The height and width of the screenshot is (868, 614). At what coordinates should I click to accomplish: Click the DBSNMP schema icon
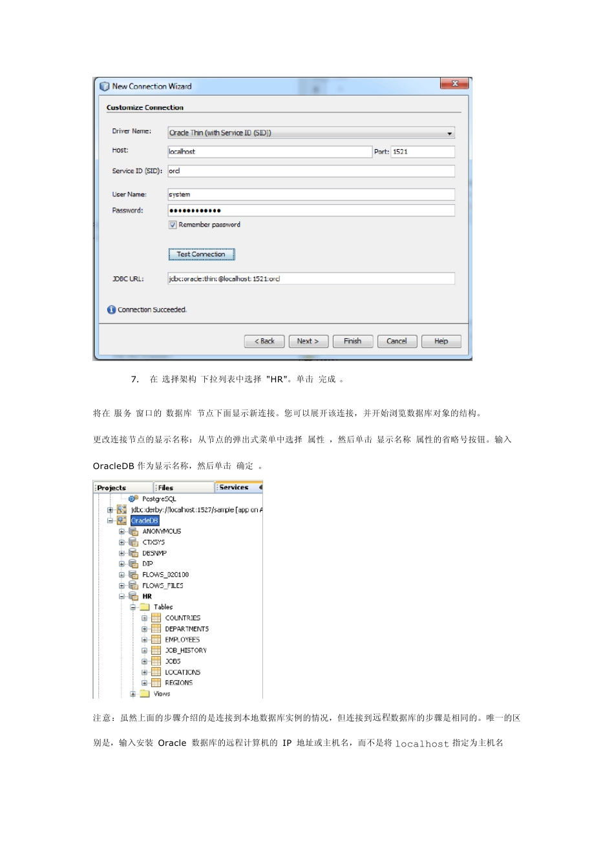(133, 553)
